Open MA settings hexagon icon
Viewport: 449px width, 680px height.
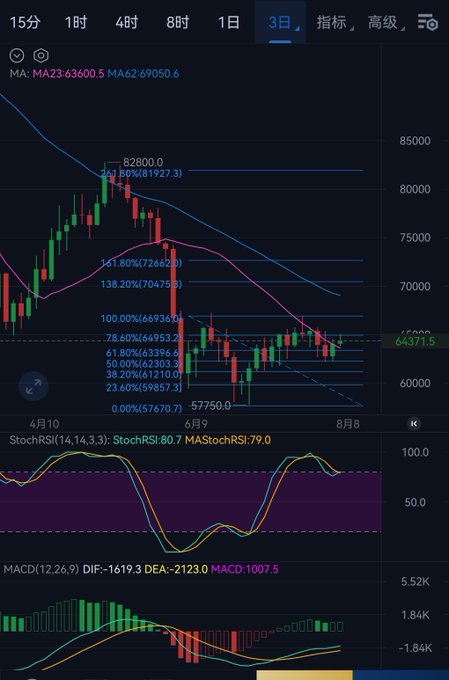(41, 56)
